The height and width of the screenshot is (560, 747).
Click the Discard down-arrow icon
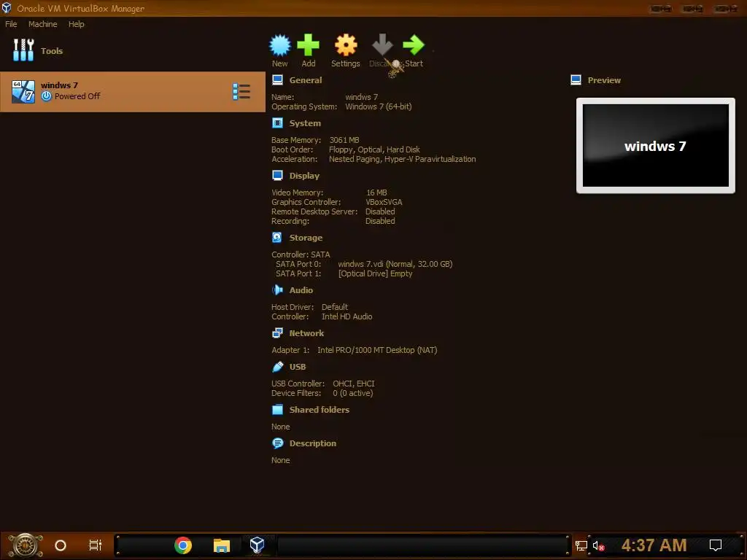pos(382,45)
